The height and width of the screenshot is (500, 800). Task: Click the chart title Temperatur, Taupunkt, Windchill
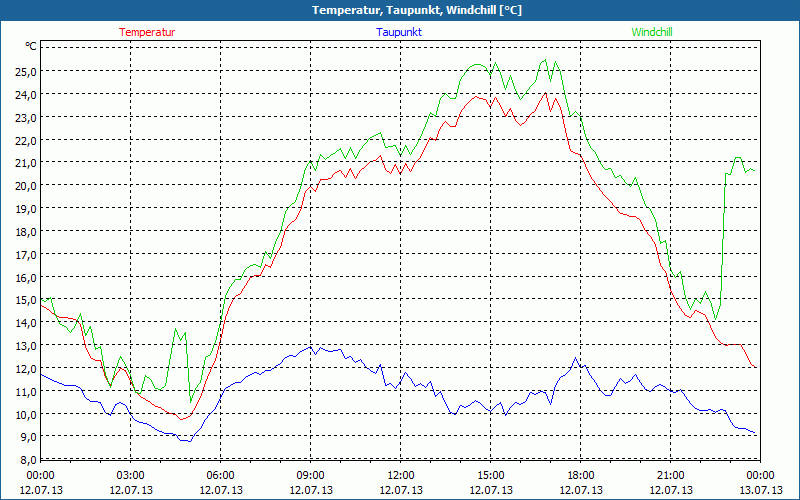click(417, 10)
